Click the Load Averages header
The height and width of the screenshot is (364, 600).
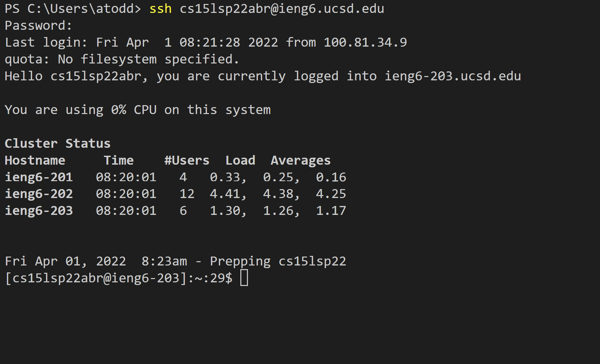coord(278,161)
